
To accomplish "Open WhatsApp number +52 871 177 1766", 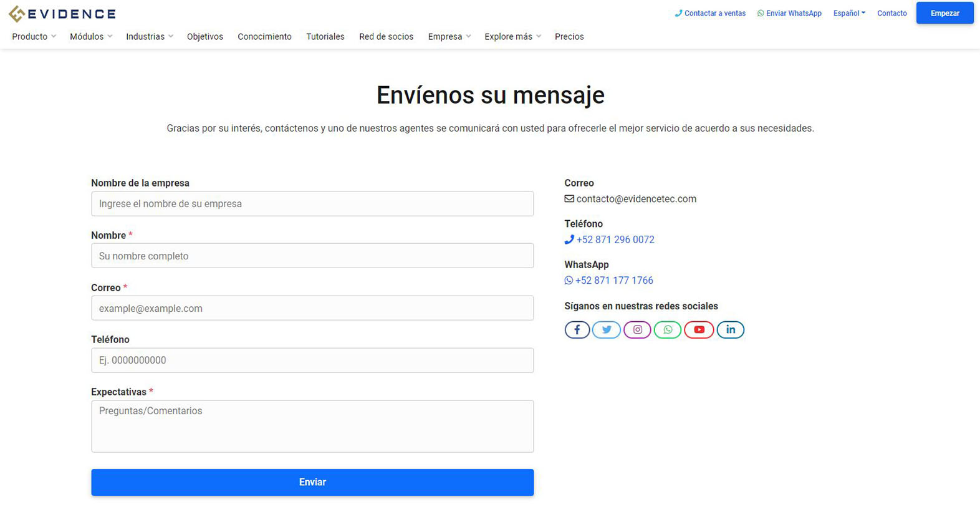I will tap(609, 281).
